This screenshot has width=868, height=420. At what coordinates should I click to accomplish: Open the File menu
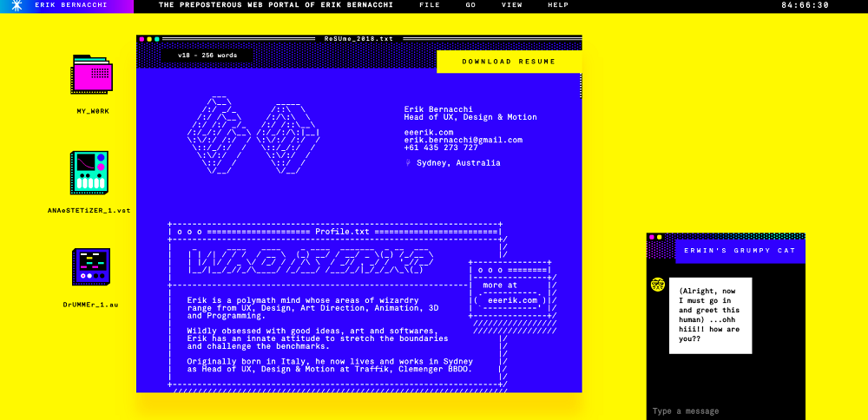pyautogui.click(x=429, y=5)
